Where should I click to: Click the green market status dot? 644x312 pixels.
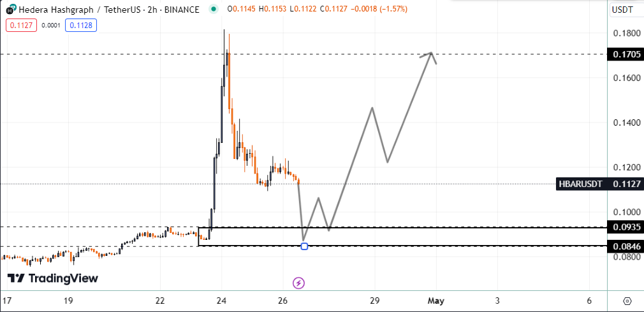213,10
